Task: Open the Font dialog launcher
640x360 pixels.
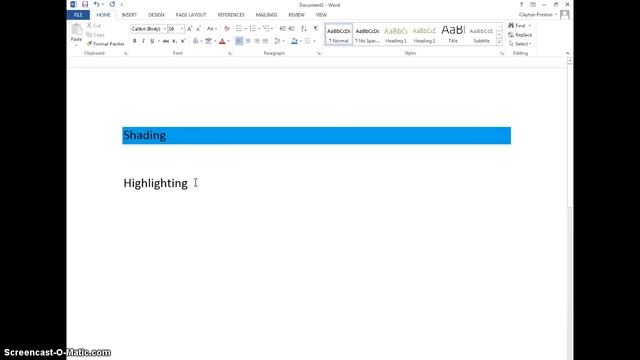Action: click(x=230, y=53)
